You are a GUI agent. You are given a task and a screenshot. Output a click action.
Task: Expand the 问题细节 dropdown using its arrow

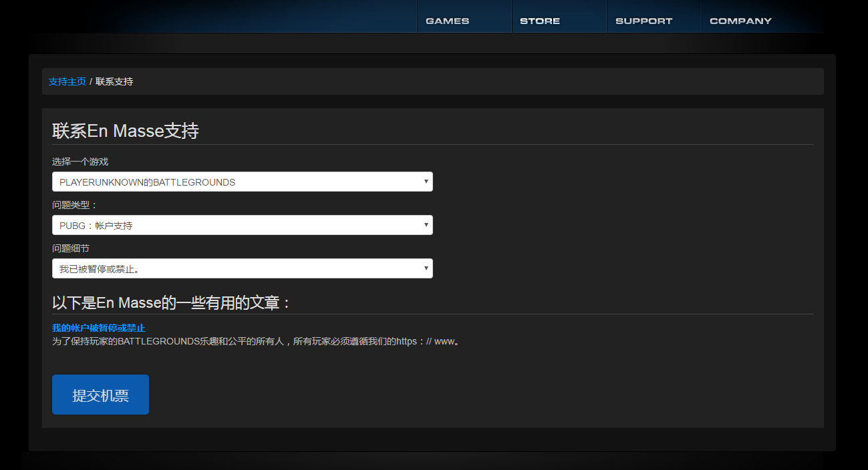426,268
